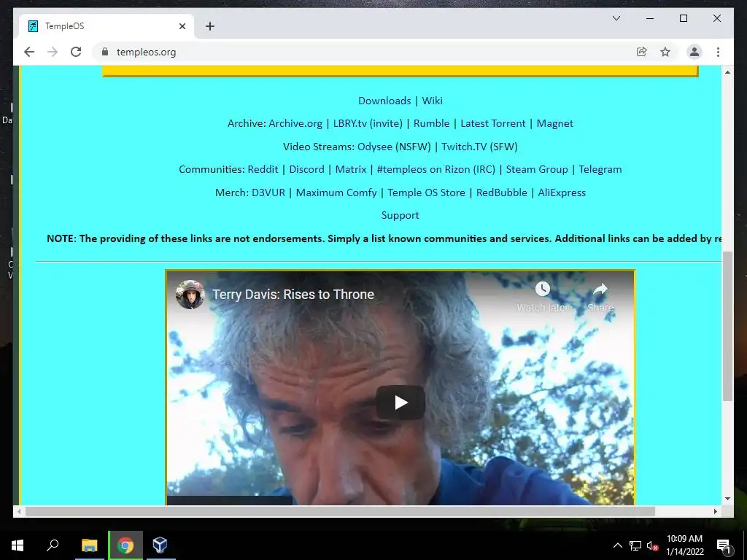Open video title Terry Davis: Rises to Throne
The height and width of the screenshot is (560, 747).
click(x=293, y=295)
